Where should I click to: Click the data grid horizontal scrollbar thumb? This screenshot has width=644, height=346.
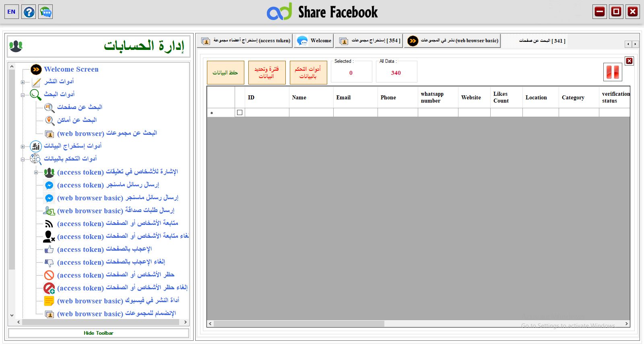(x=299, y=323)
